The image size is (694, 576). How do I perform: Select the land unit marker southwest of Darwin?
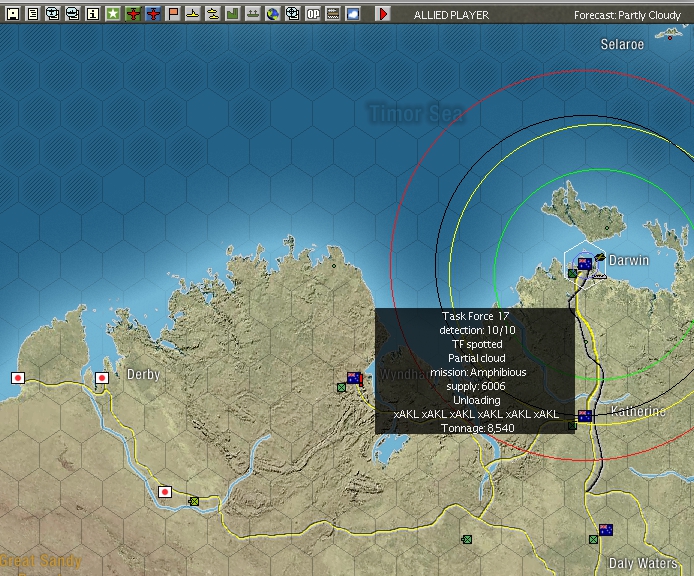572,274
